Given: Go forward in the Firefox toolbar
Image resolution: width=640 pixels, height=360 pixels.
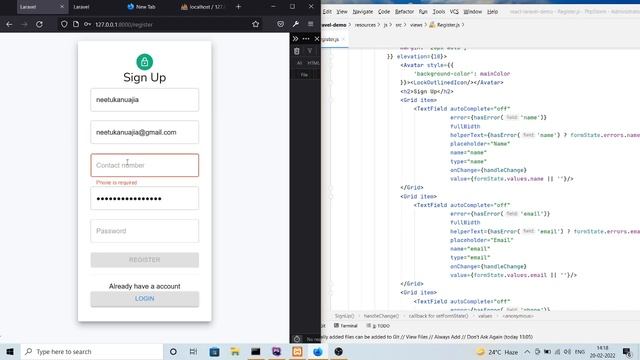Looking at the screenshot, I should [24, 24].
